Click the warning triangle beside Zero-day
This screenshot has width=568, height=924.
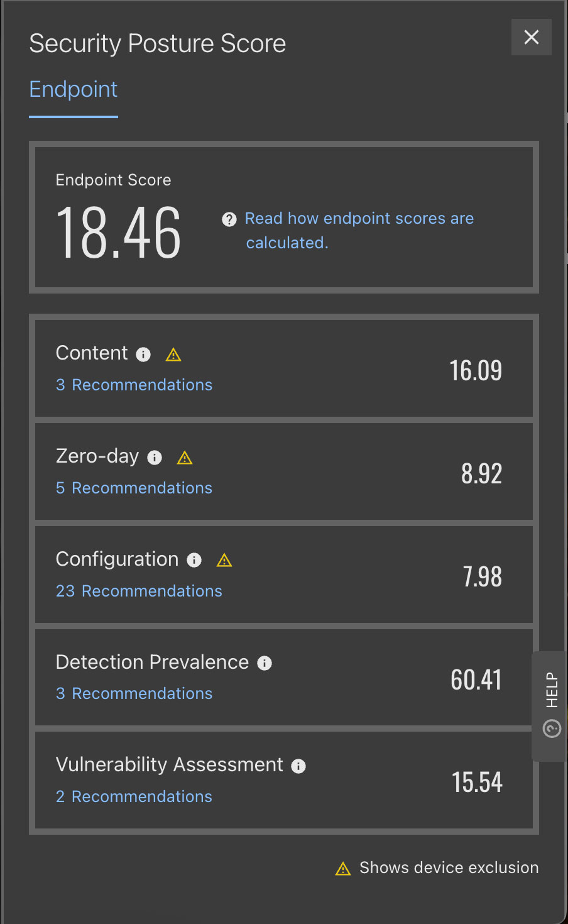click(185, 458)
